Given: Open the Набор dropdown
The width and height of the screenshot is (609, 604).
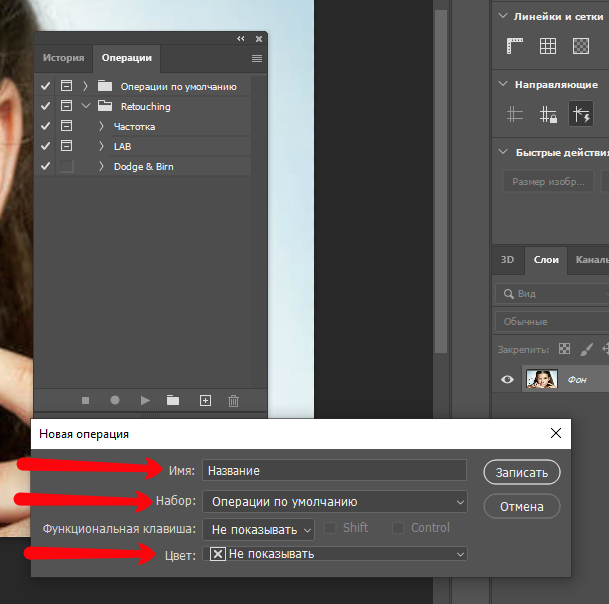Looking at the screenshot, I should (335, 502).
